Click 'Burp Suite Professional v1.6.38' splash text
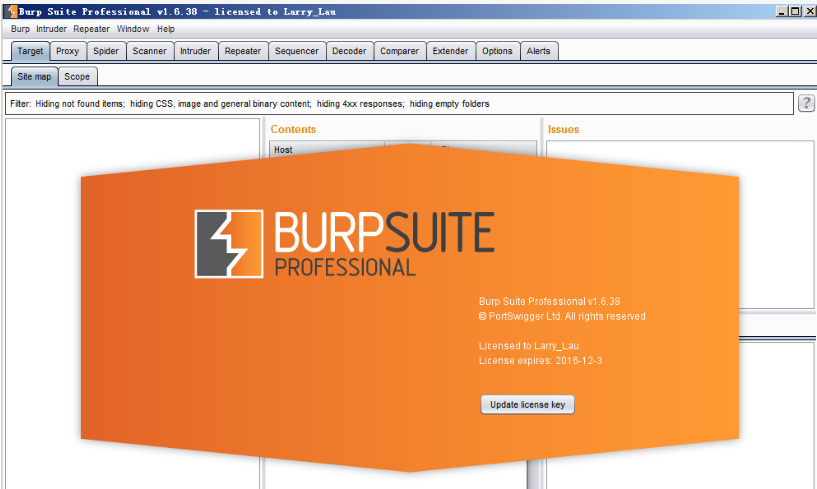 coord(549,301)
